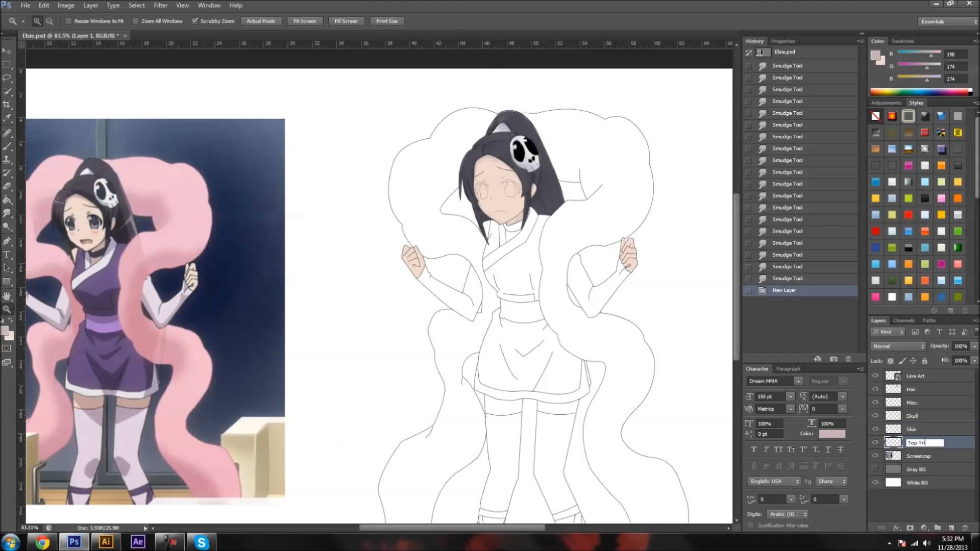This screenshot has width=980, height=551.
Task: Select the Zoom tool in toolbox
Action: [x=7, y=309]
